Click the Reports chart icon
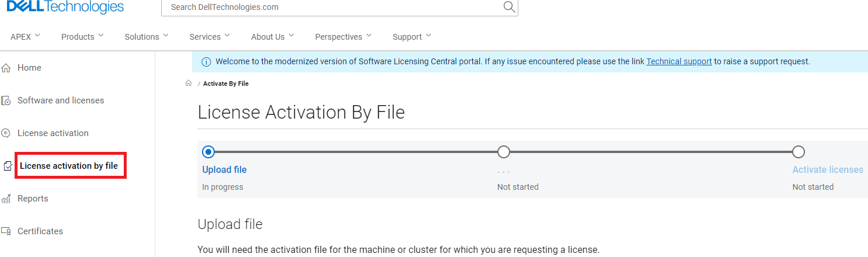The height and width of the screenshot is (257, 868). point(6,199)
